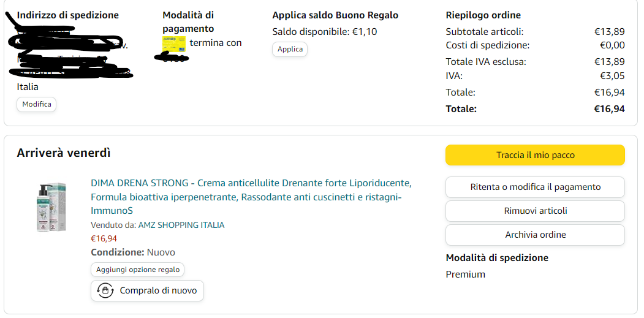This screenshot has height=318, width=644.
Task: Click Ritenta o modifica il pagamento
Action: coord(535,187)
